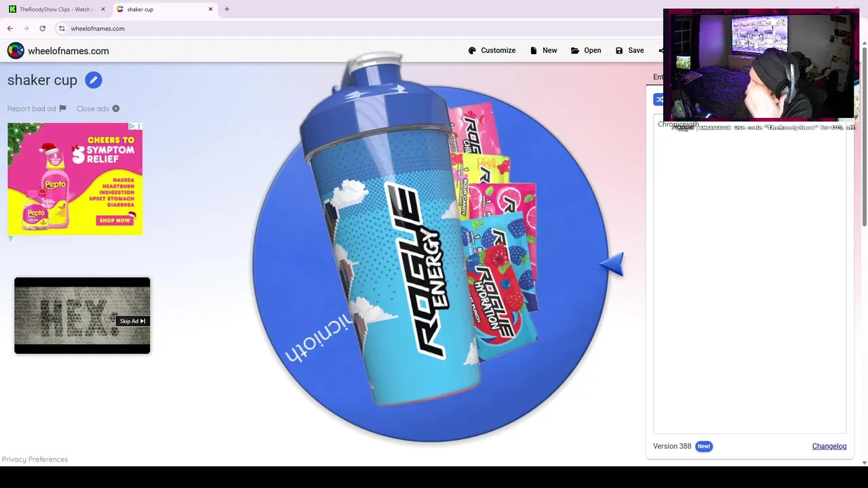View site information icon in address bar
This screenshot has width=868, height=488.
pyautogui.click(x=62, y=28)
